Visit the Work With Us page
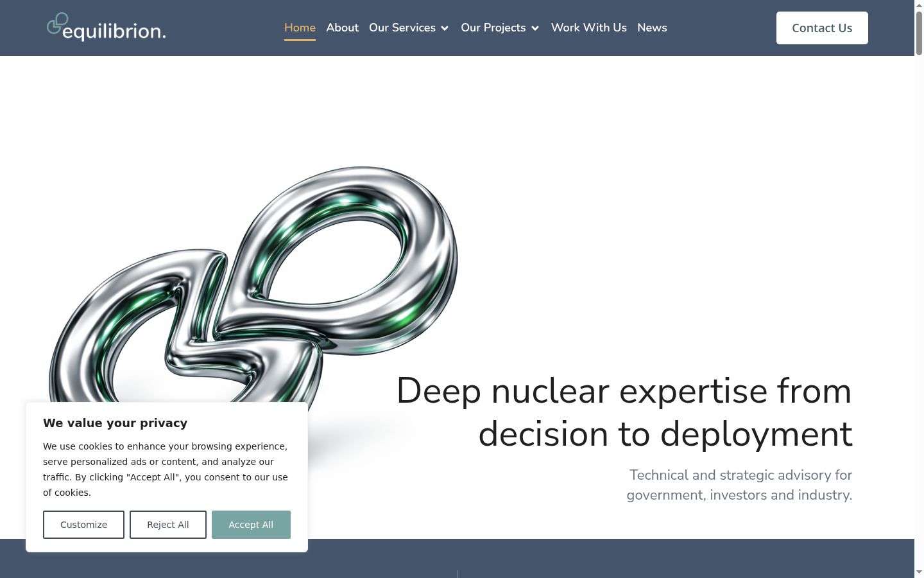 [589, 28]
